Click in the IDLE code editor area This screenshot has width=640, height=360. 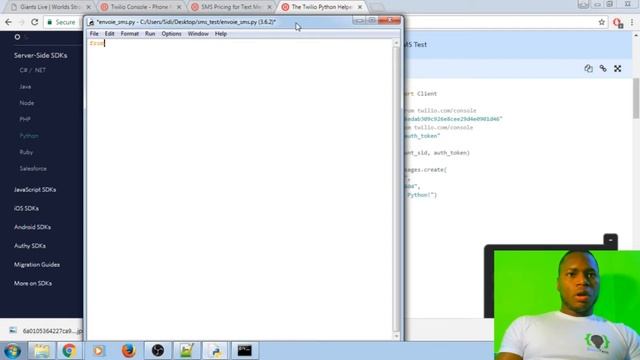click(240, 189)
